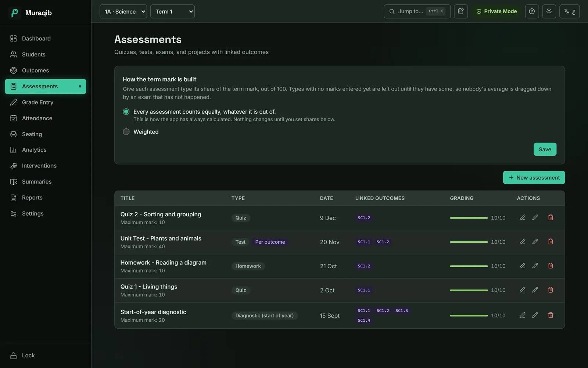Click underlined-pen icon for Start-of-year diagnostic
The image size is (588, 368).
(522, 315)
